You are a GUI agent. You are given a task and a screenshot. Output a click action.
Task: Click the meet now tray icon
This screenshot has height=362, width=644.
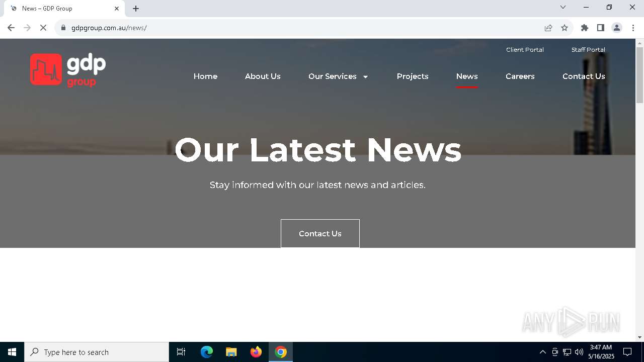[x=555, y=352]
